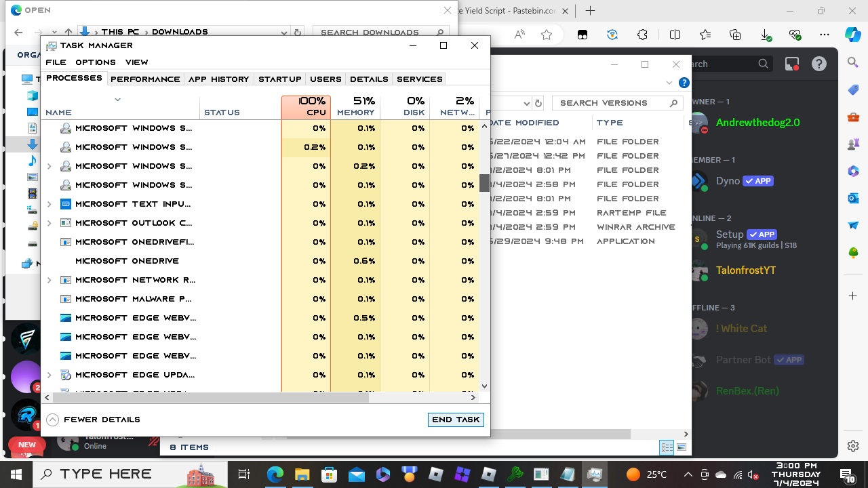Viewport: 868px width, 488px height.
Task: Open Windows Start menu
Action: tap(16, 474)
